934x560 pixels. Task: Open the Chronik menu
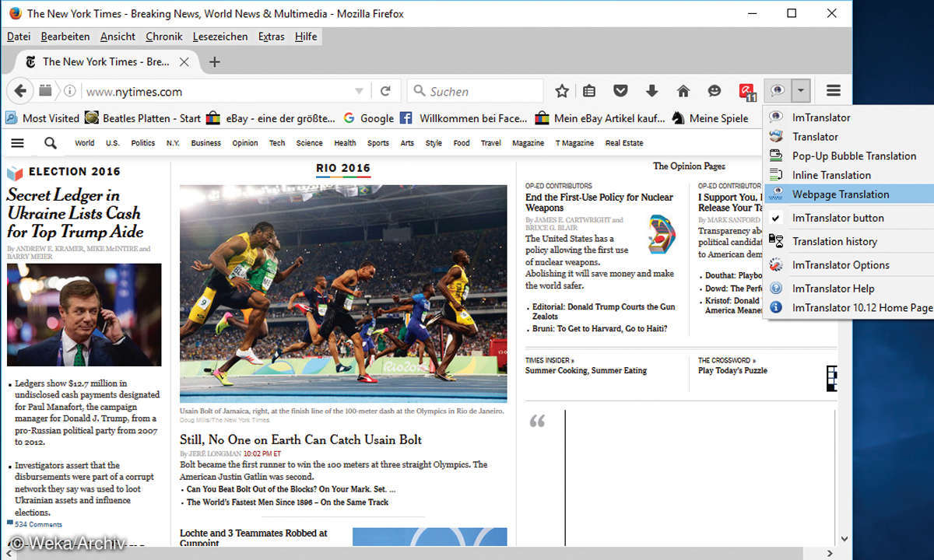coord(164,37)
